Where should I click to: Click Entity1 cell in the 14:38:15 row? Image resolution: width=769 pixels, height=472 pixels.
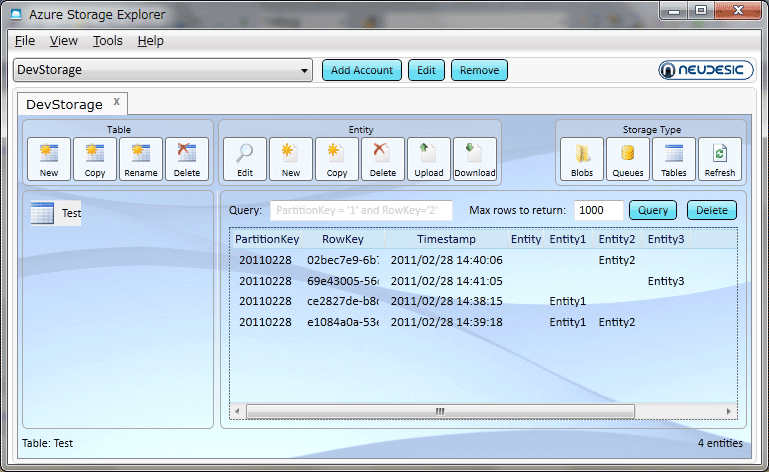point(567,301)
